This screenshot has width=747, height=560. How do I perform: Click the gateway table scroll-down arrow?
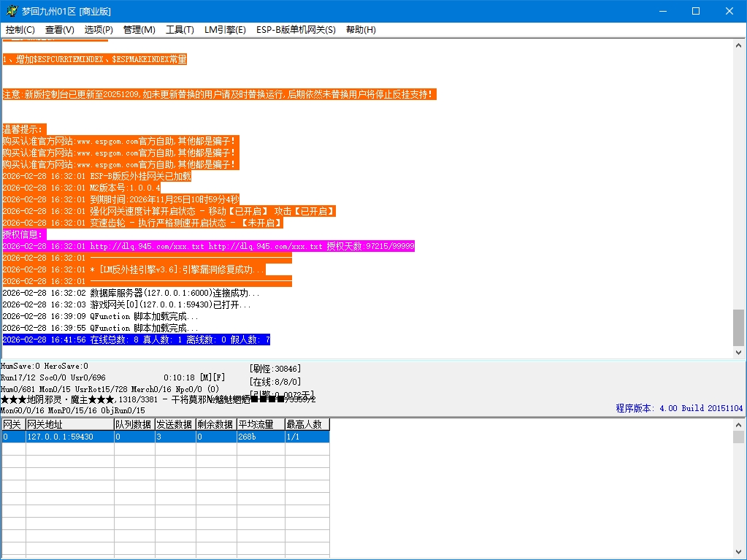739,554
